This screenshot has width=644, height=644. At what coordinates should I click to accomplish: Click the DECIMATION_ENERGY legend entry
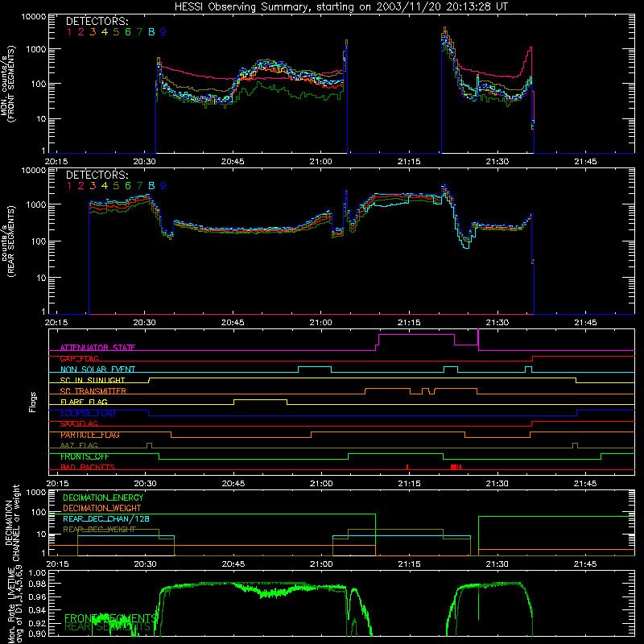tap(103, 497)
